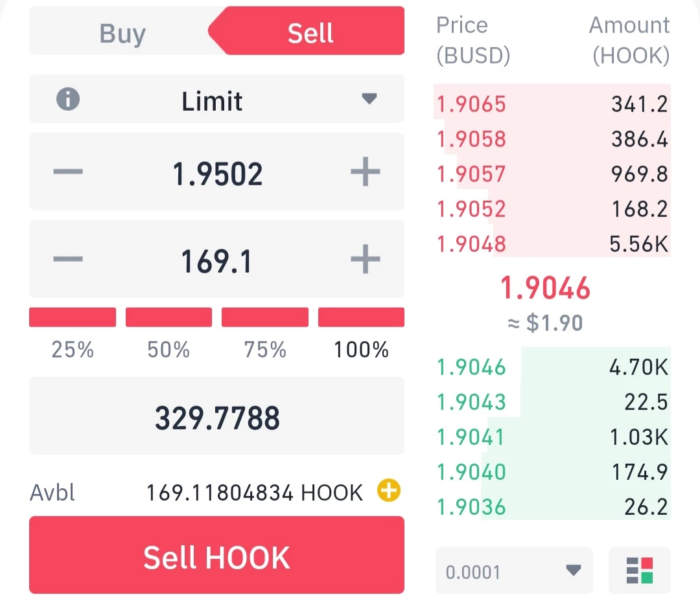
Task: Open the 0.0001 price precision dropdown
Action: coord(514,571)
